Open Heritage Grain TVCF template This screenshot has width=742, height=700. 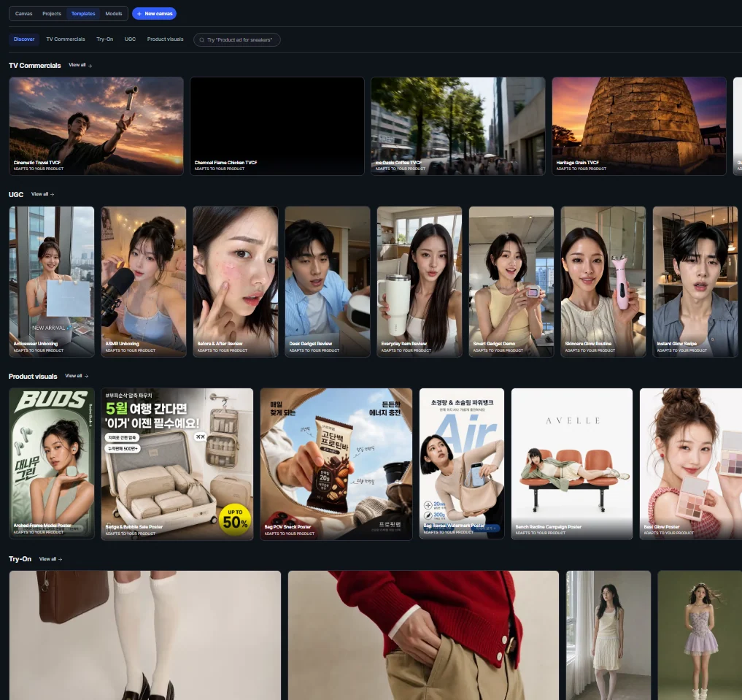tap(639, 126)
